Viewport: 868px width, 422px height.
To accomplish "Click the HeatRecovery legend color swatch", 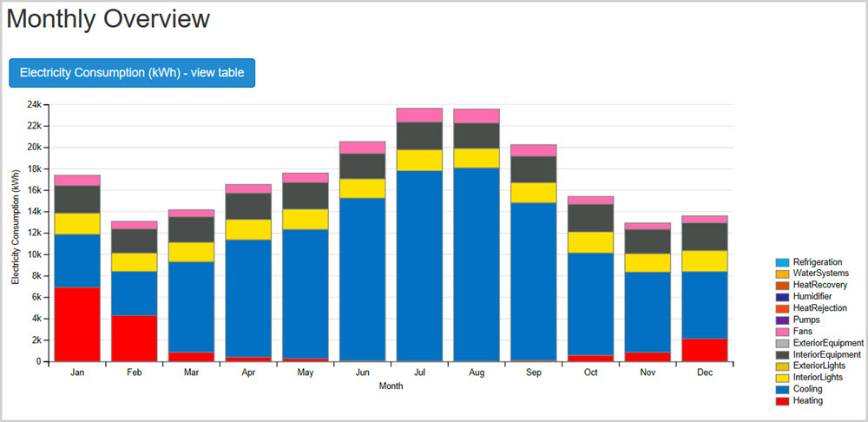I will coord(782,285).
